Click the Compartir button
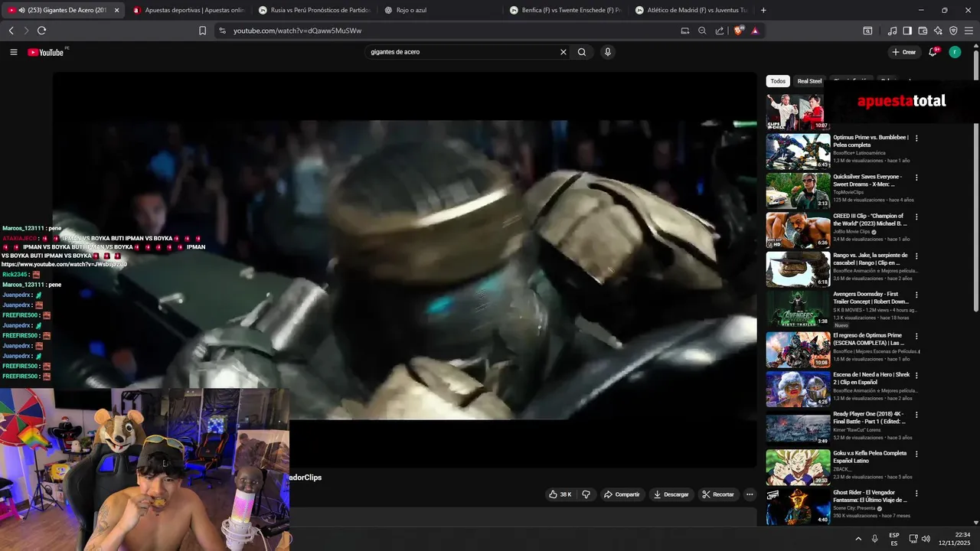 click(x=622, y=494)
